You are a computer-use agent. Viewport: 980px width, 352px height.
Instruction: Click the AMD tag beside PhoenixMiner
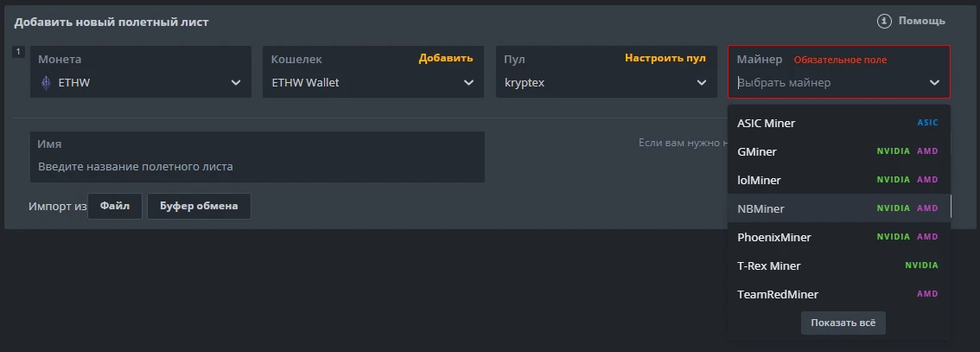pyautogui.click(x=927, y=237)
